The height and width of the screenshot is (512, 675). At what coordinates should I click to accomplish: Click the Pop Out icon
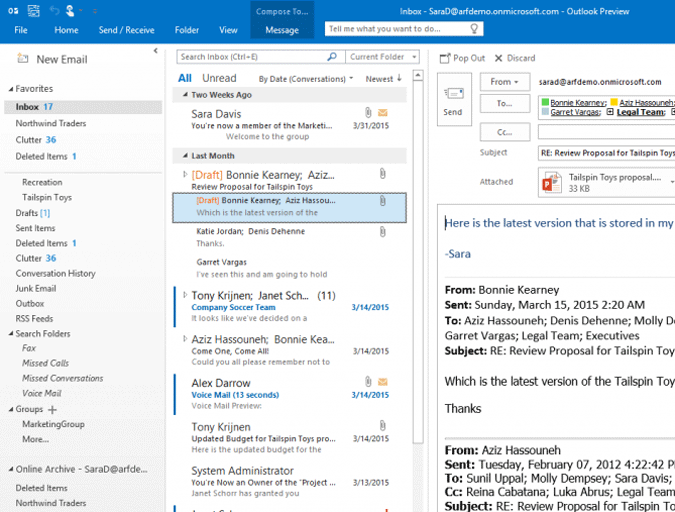coord(446,58)
